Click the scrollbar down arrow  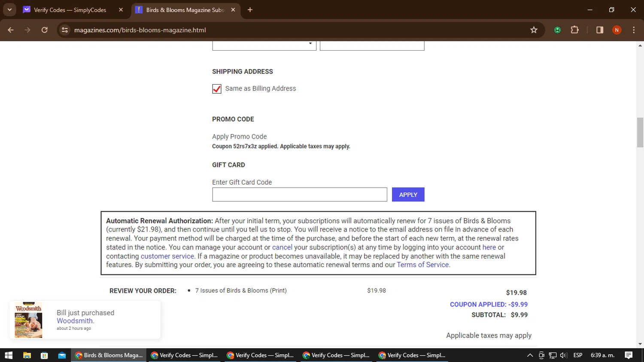[640, 344]
